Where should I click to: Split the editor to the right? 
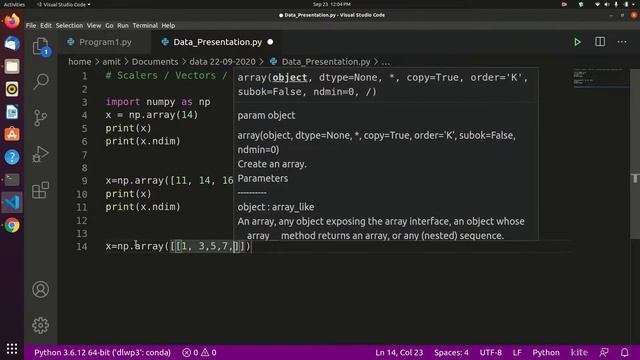pyautogui.click(x=600, y=42)
